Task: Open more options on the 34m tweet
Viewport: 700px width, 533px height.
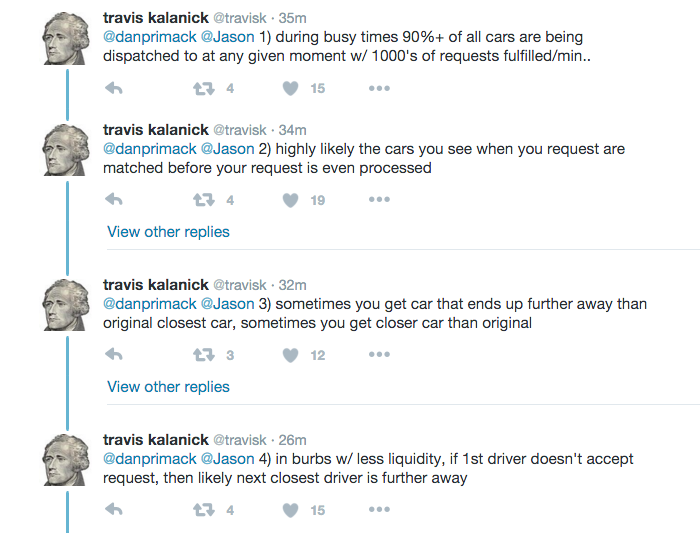Action: click(379, 200)
